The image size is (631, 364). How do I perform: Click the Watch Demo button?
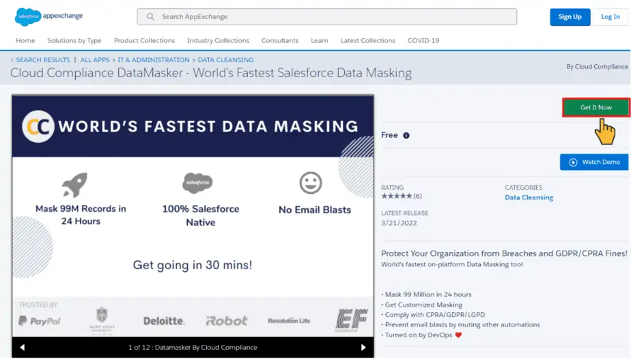pos(593,162)
